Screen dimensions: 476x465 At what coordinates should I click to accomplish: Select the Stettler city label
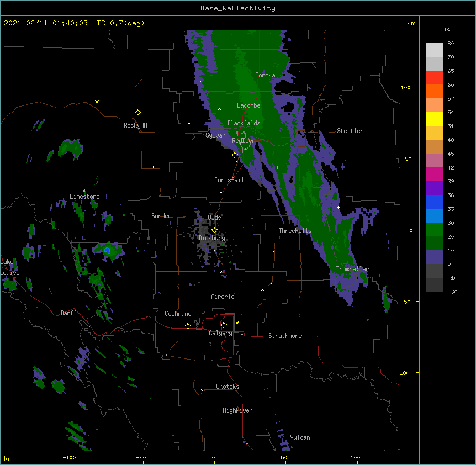350,131
